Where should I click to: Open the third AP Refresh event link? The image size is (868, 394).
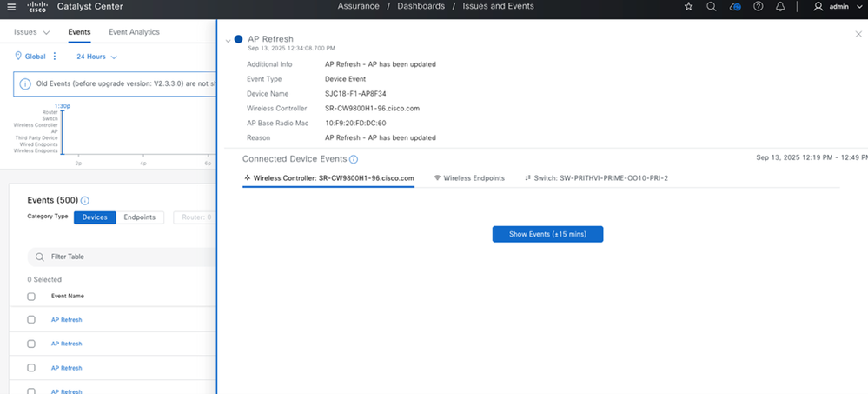[x=66, y=368]
